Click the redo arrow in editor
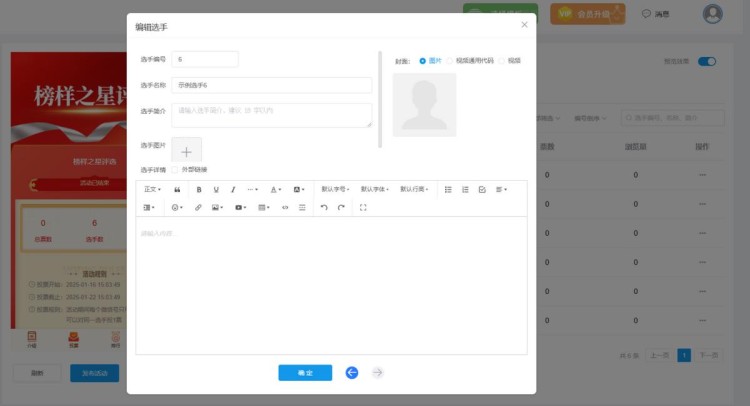This screenshot has width=750, height=406. pyautogui.click(x=341, y=207)
